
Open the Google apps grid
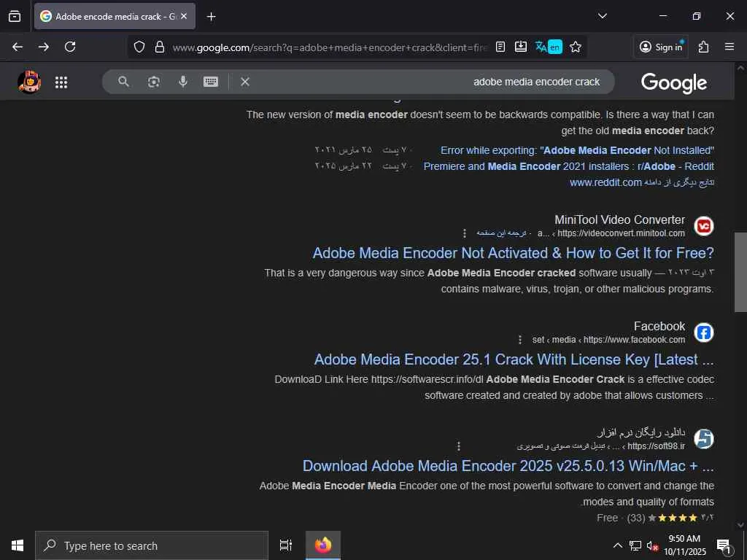coord(61,82)
